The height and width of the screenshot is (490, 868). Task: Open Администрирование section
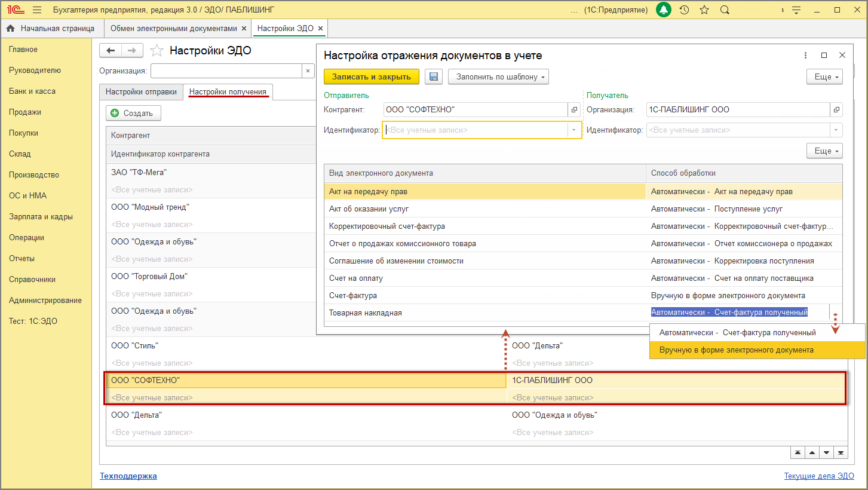click(45, 301)
